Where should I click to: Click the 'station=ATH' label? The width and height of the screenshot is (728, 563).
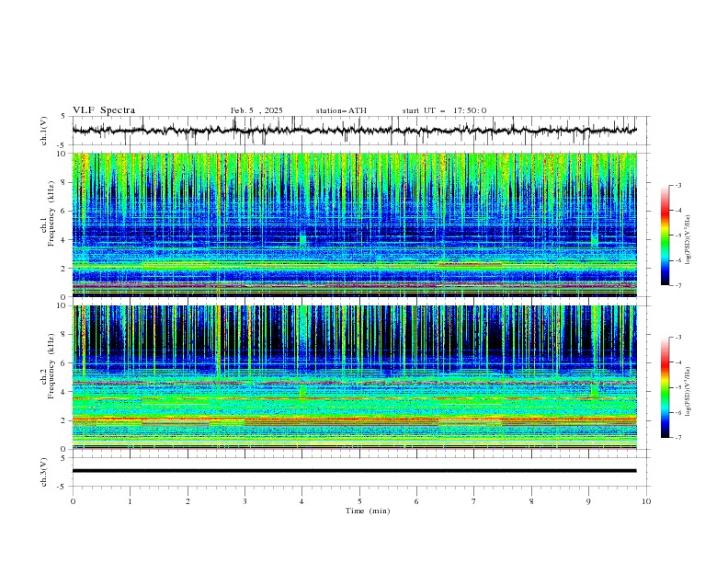click(341, 110)
